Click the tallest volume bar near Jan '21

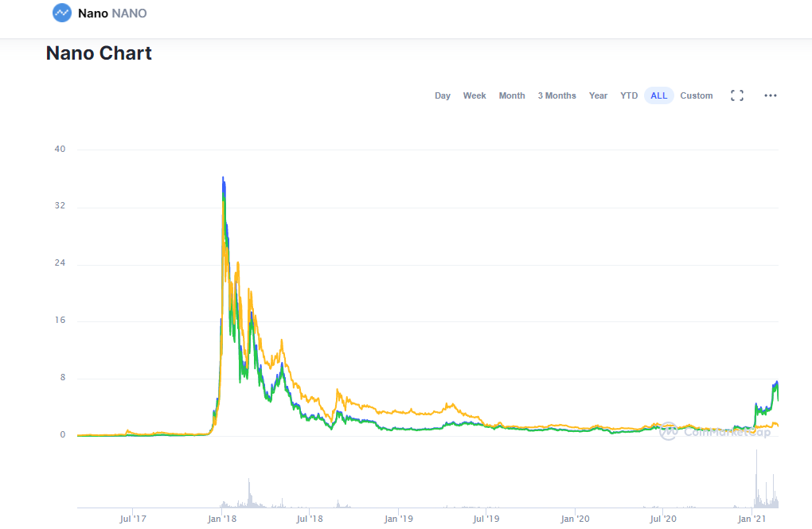pyautogui.click(x=756, y=478)
